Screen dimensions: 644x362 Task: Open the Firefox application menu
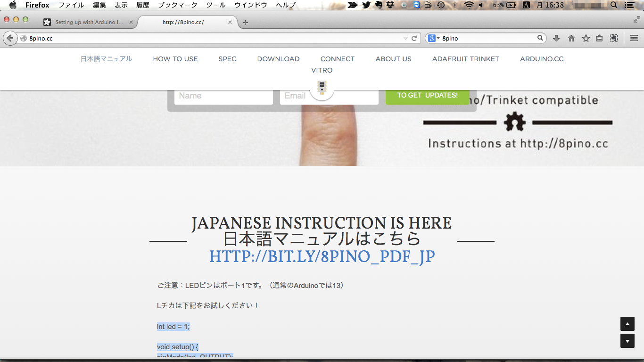tap(37, 5)
